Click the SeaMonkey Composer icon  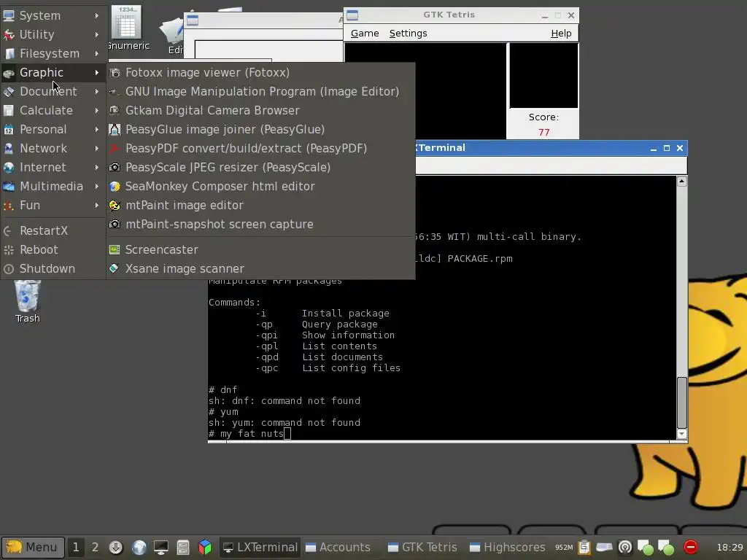115,187
